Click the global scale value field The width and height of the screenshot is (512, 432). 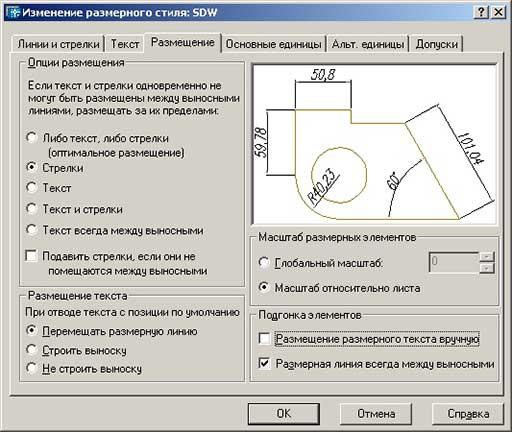[454, 262]
